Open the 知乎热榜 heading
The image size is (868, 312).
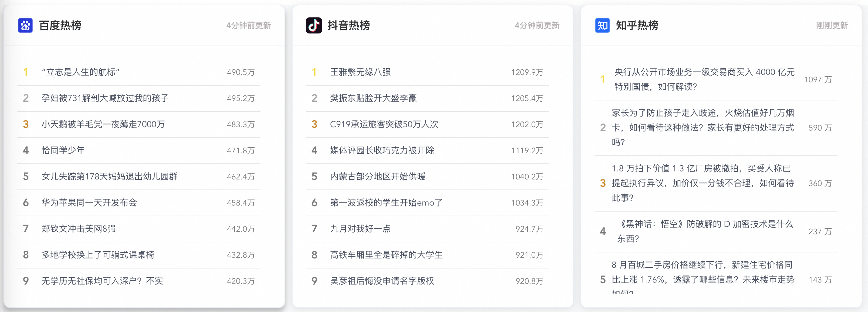pos(637,25)
